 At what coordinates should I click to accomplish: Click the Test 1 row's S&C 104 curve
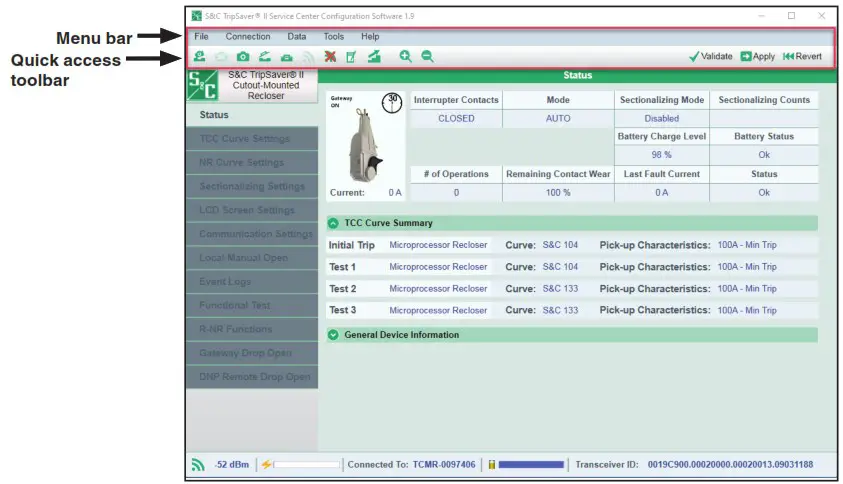tap(560, 267)
